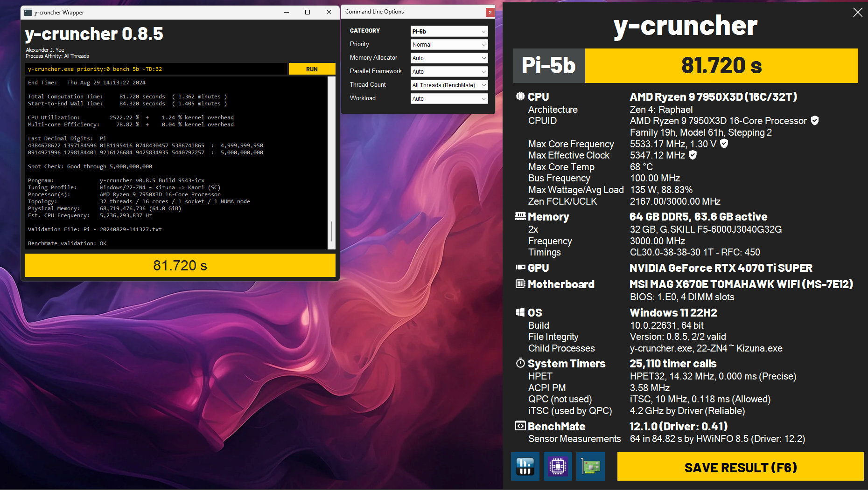
Task: Click 'Version: 0.8.5, 2/2 valid' file integrity
Action: click(x=678, y=337)
